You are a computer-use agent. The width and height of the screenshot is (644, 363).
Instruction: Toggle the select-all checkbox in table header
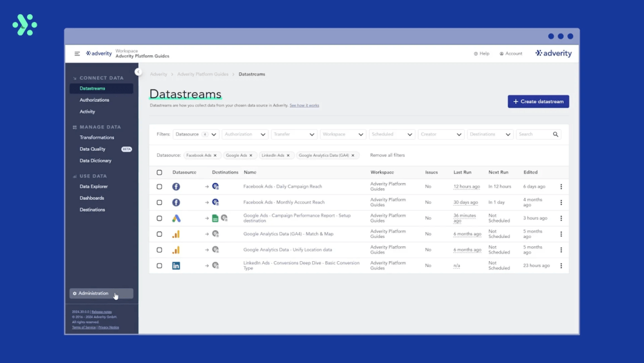point(159,172)
